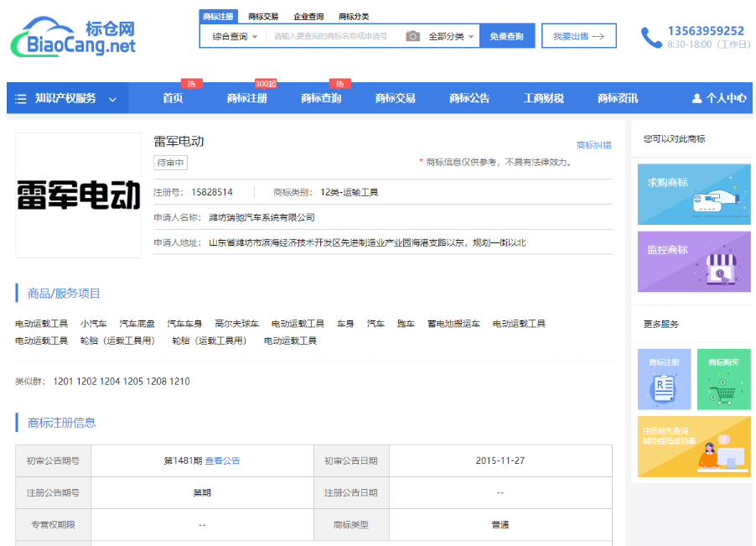
Task: Switch to the 商标交易 search tab
Action: [263, 17]
